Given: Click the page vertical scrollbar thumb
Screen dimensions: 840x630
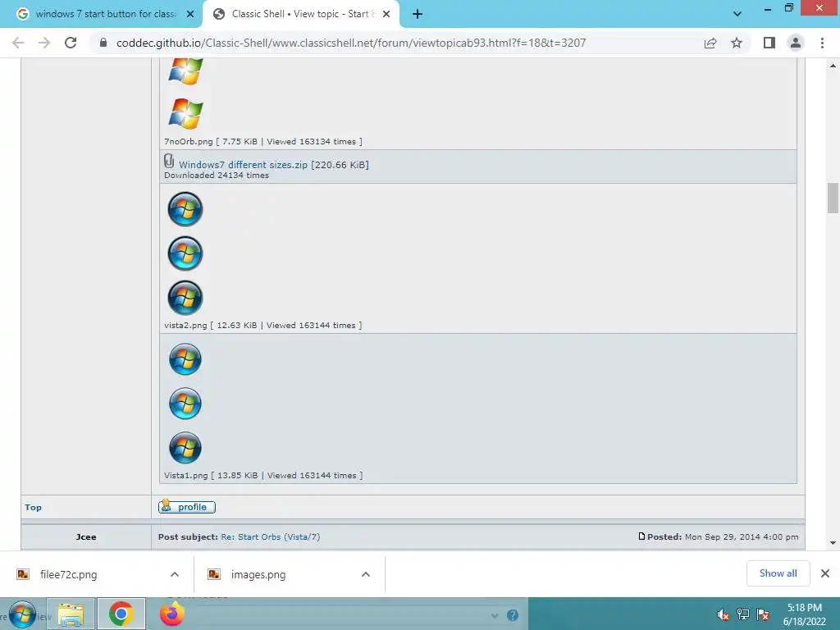Looking at the screenshot, I should pos(833,199).
